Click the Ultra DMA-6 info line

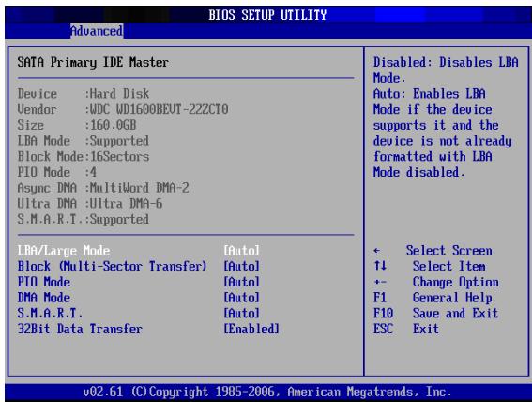pyautogui.click(x=90, y=204)
